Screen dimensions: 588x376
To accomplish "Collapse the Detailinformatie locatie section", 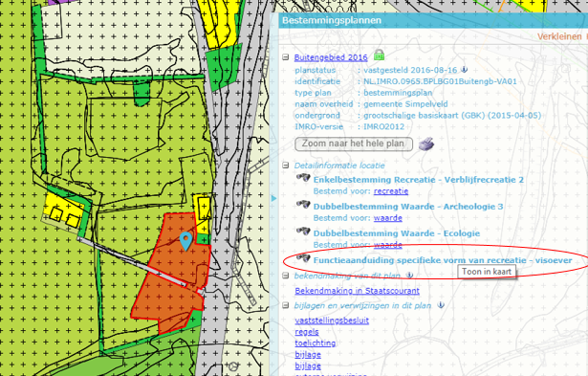I will click(x=286, y=166).
